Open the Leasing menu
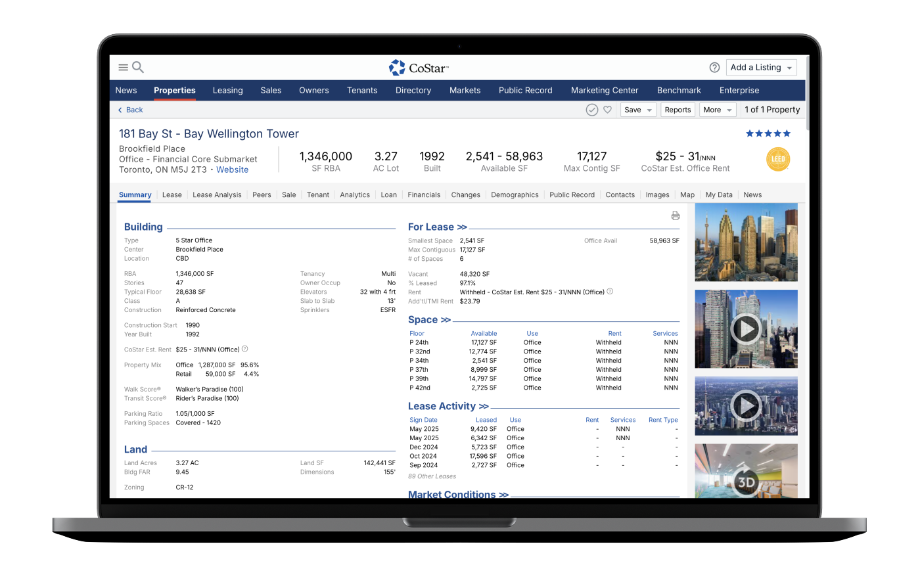The image size is (920, 588). [227, 91]
